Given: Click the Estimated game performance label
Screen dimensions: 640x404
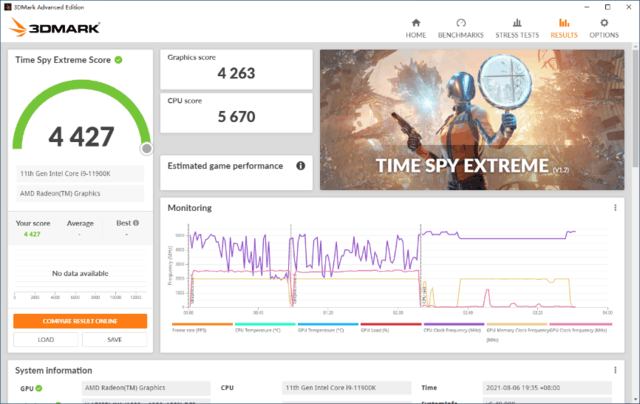Looking at the screenshot, I should [x=225, y=166].
